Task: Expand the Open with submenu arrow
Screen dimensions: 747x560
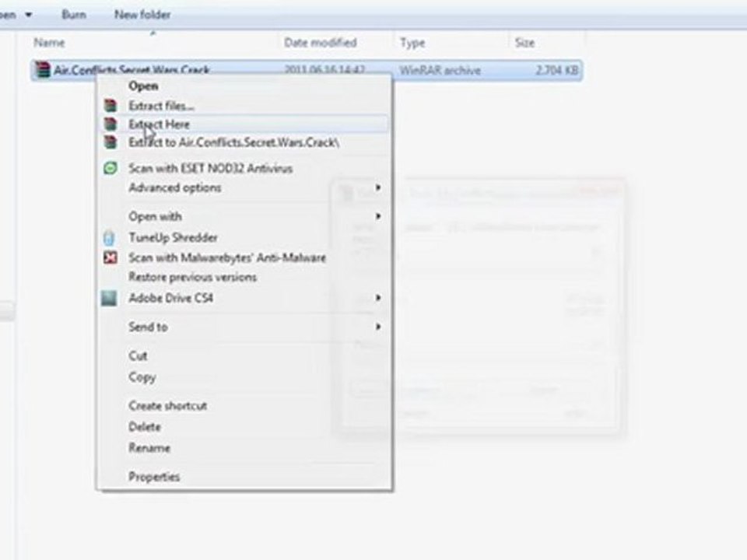Action: click(378, 216)
